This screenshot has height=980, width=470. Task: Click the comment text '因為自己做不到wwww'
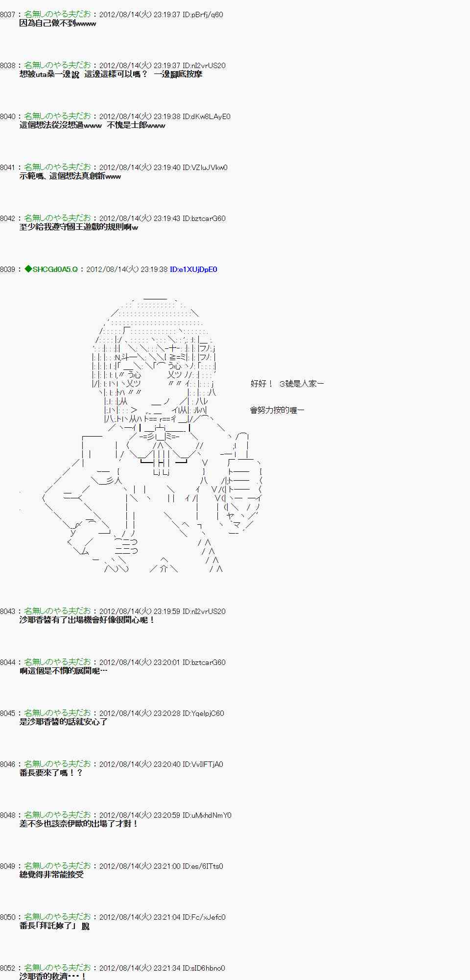point(57,23)
